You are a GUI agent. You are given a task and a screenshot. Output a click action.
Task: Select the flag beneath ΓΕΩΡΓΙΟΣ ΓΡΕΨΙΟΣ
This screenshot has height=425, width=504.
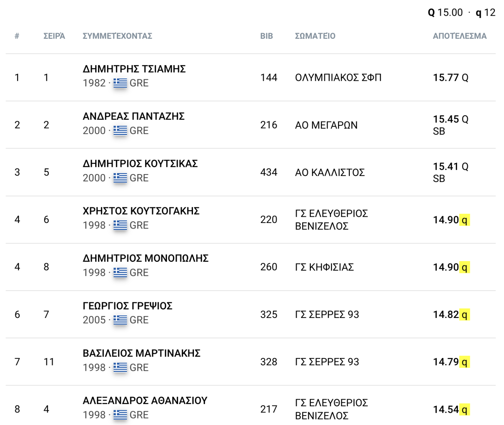tap(120, 320)
